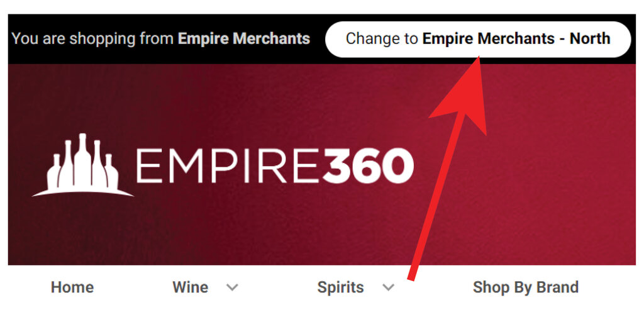Screen dimensions: 644x322
Task: Click the curved base beneath the bottles logo
Action: point(82,192)
